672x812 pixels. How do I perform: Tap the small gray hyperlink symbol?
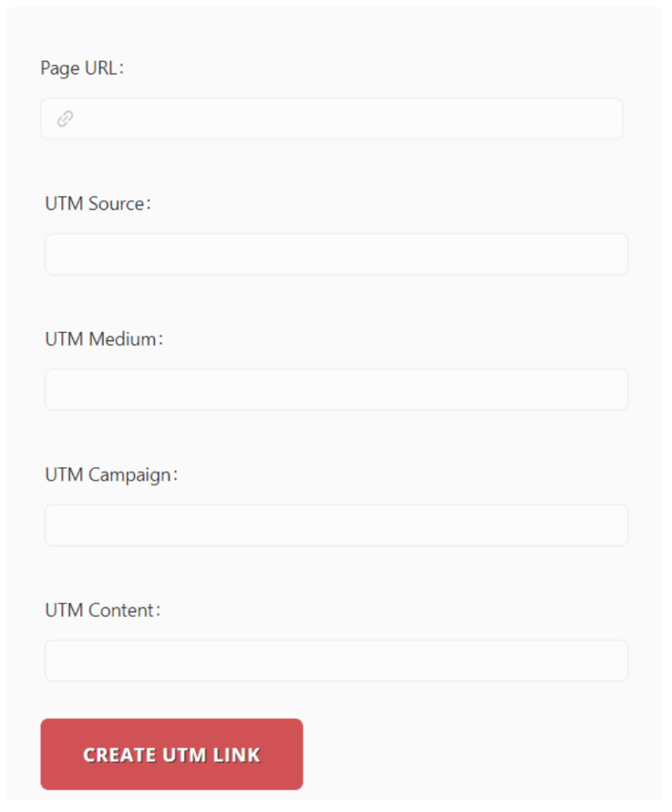[65, 119]
